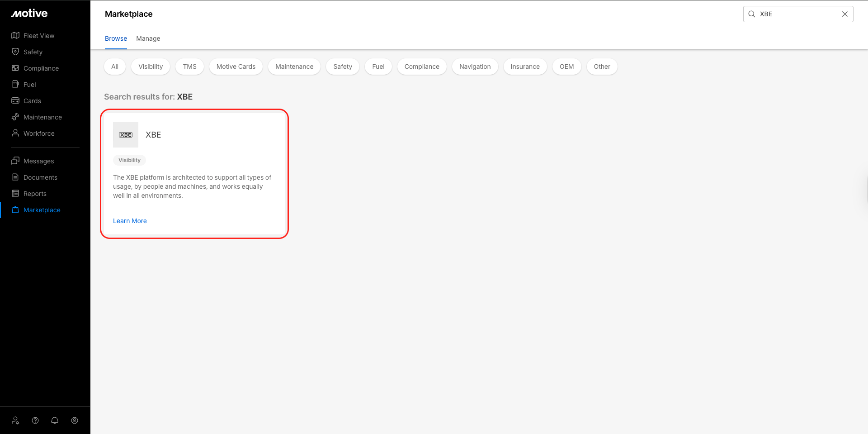Clear the XBE search with X
Viewport: 868px width, 434px height.
click(x=845, y=14)
